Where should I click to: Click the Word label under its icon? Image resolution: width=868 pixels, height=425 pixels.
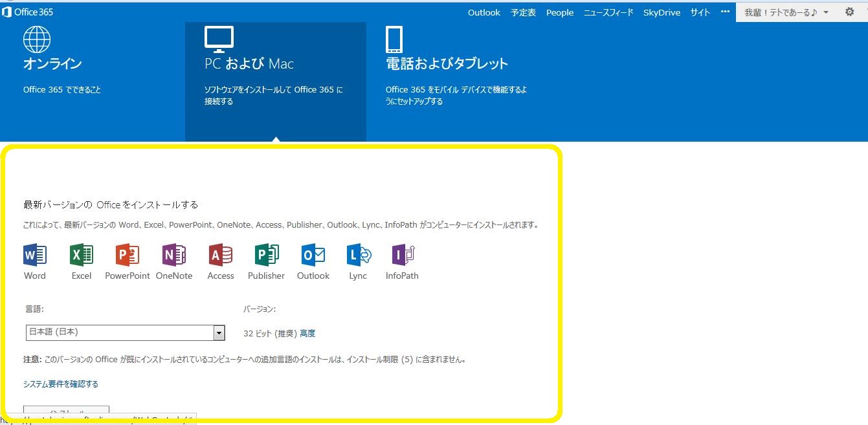point(35,276)
